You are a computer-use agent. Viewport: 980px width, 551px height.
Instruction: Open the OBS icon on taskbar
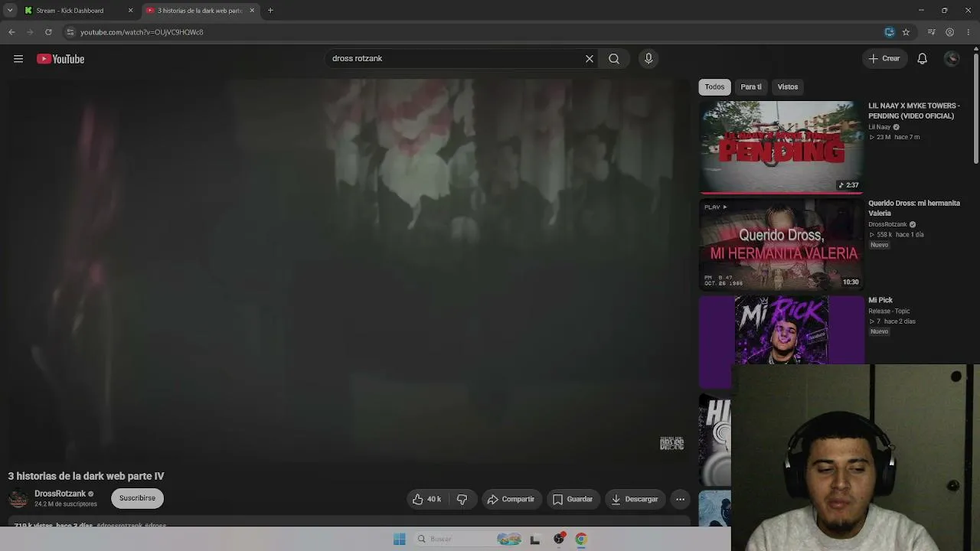tap(559, 539)
